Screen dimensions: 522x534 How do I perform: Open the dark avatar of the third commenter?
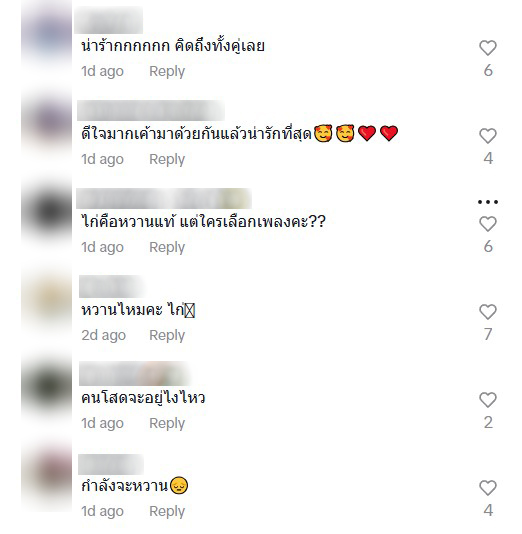coord(47,211)
